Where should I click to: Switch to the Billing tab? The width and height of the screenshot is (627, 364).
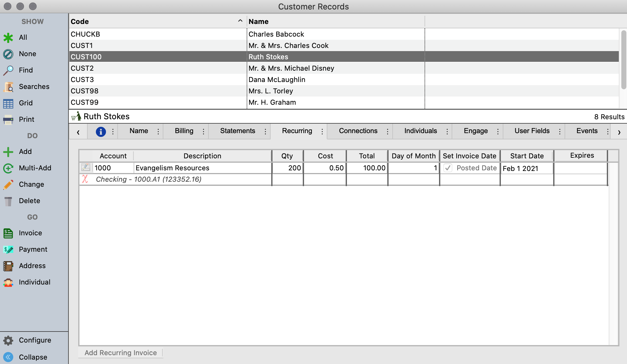coord(184,131)
